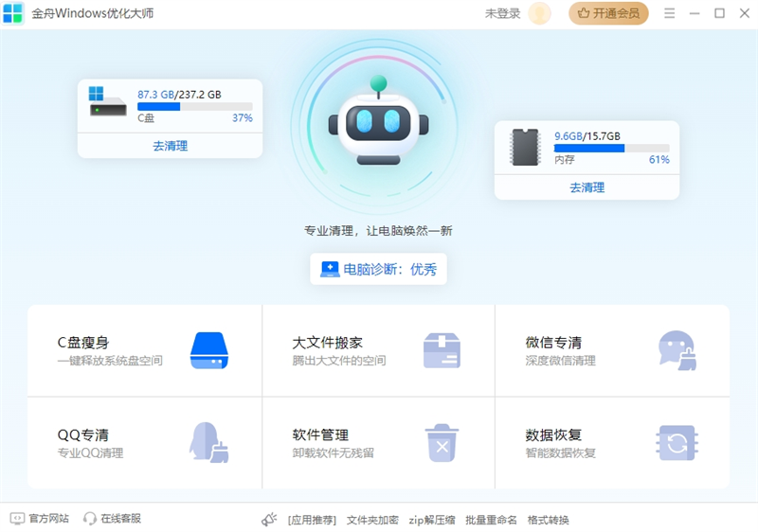Open 文件夹加密 recommended app
The height and width of the screenshot is (532, 758).
pyautogui.click(x=372, y=520)
